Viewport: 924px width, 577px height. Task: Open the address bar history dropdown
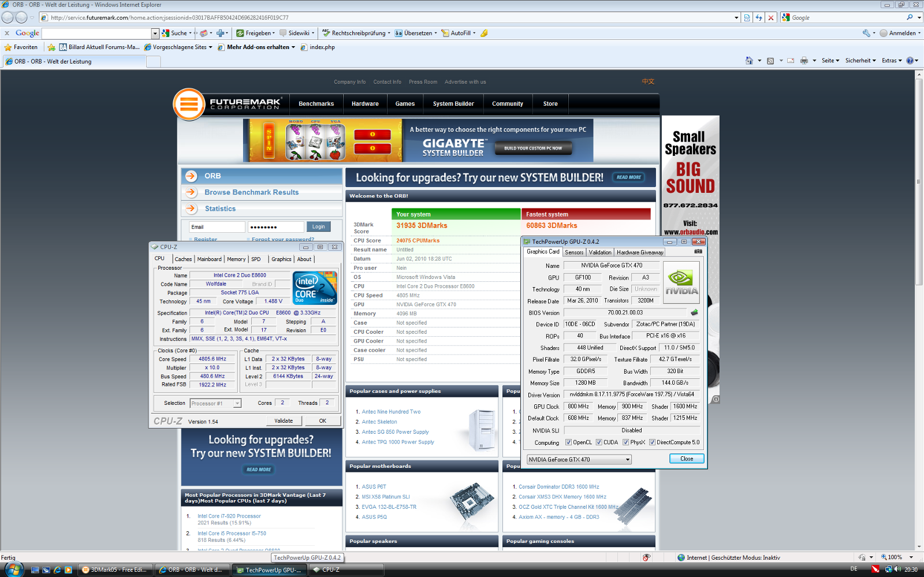[736, 17]
